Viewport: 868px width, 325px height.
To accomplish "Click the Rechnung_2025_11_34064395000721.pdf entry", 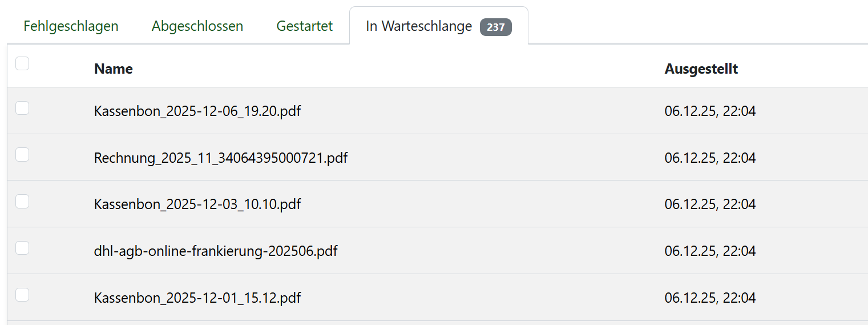I will click(221, 158).
